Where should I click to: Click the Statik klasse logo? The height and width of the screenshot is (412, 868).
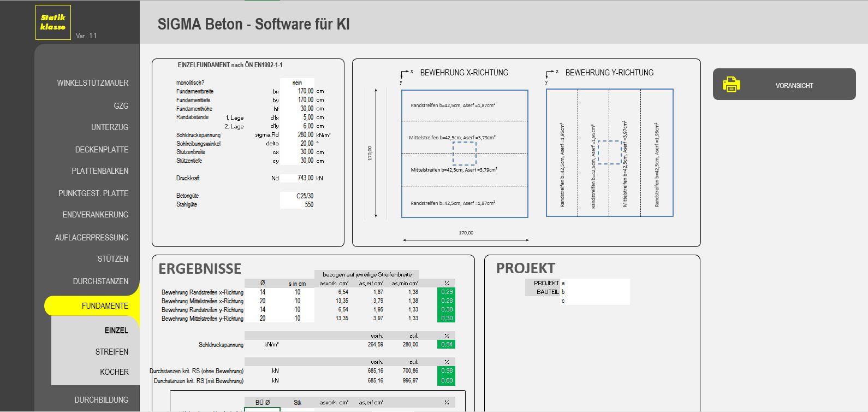point(53,22)
